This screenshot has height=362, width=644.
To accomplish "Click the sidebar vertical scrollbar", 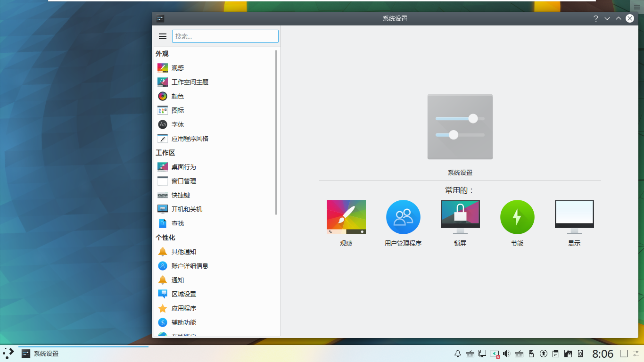I will point(276,132).
